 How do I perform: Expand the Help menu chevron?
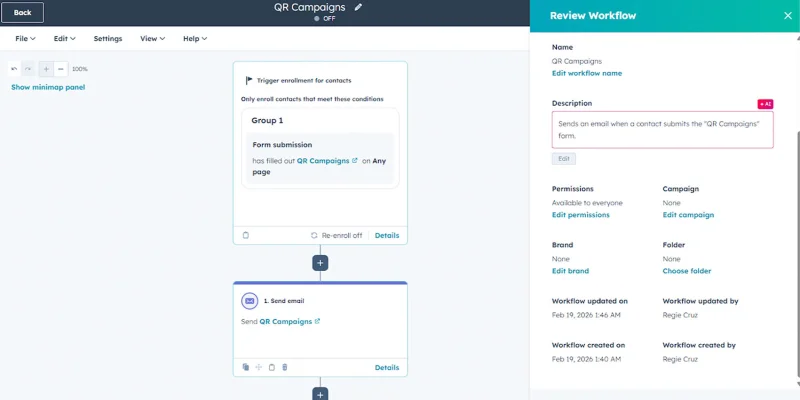[x=204, y=39]
